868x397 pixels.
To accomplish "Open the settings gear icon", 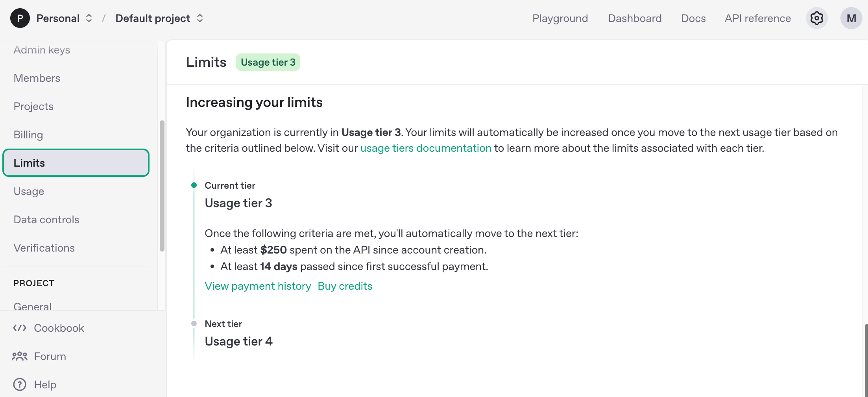I will (816, 18).
